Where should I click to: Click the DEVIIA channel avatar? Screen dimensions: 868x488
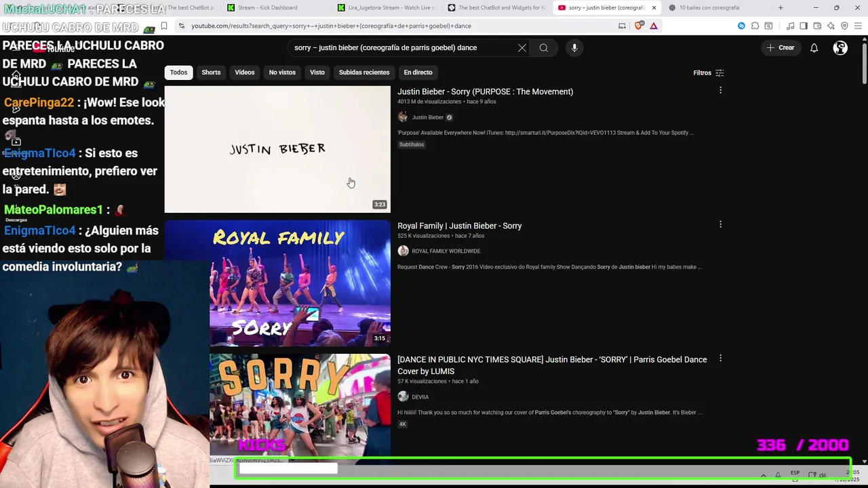coord(403,396)
